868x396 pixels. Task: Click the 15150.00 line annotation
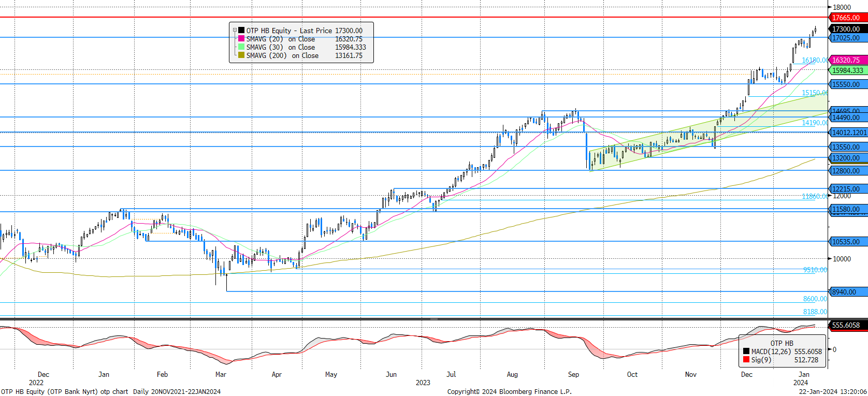tap(815, 93)
